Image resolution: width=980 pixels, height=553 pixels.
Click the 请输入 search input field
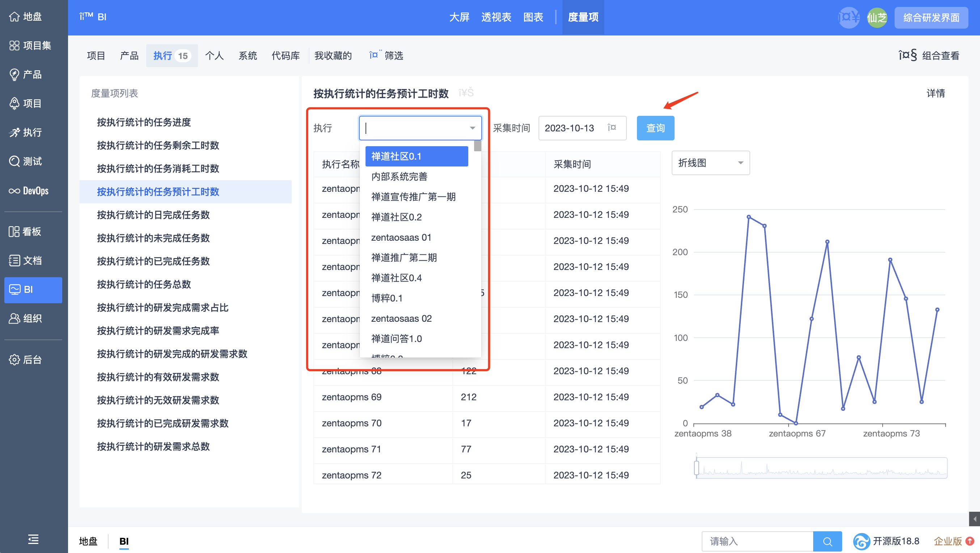pyautogui.click(x=757, y=541)
